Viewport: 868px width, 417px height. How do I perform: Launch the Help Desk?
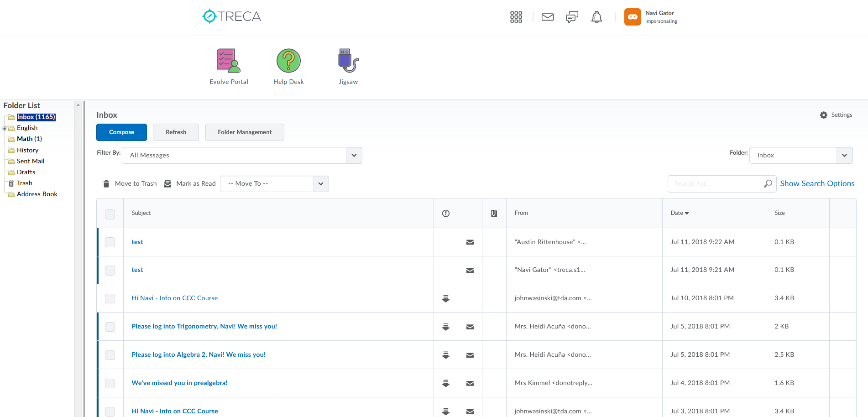288,60
